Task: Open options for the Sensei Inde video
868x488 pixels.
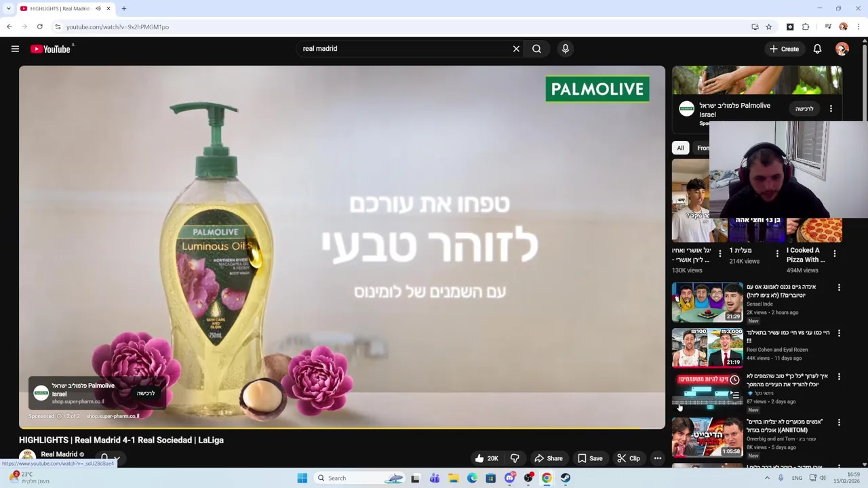Action: coord(839,287)
